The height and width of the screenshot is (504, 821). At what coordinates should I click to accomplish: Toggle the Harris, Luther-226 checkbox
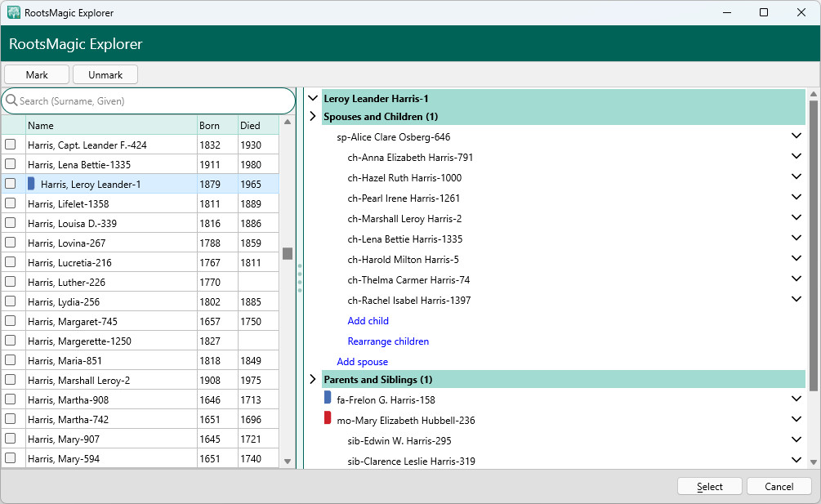pos(11,282)
